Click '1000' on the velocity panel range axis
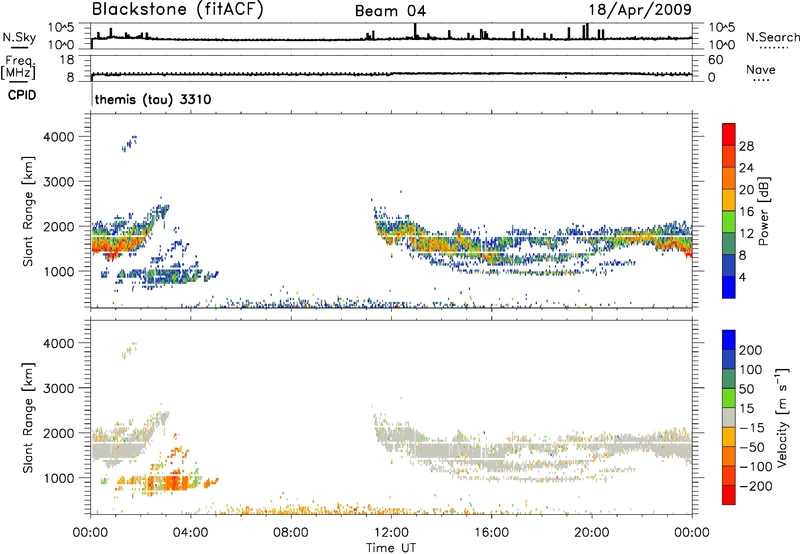The image size is (800, 554). click(59, 478)
